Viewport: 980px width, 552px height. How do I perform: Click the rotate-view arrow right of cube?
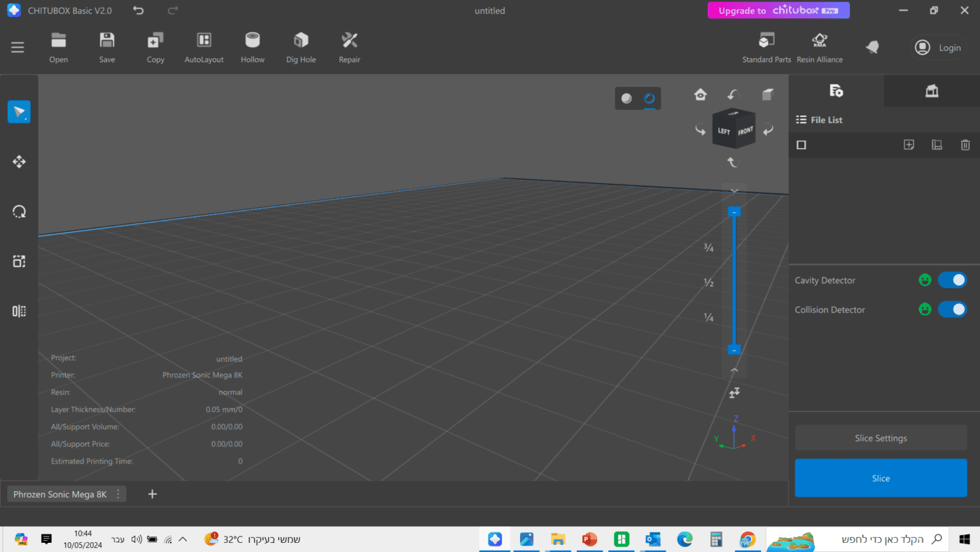[x=768, y=130]
